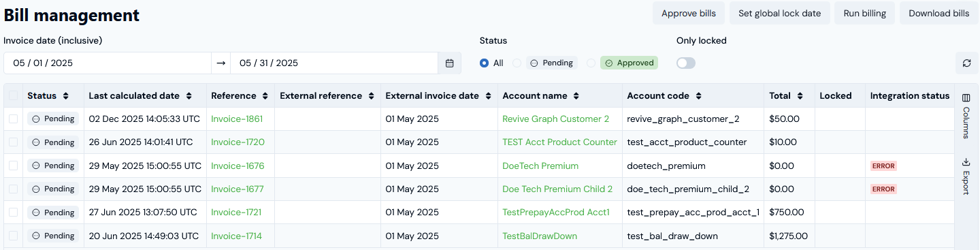Viewport: 980px width, 250px height.
Task: Check the Invoice-1677 row checkbox
Action: pyautogui.click(x=14, y=189)
